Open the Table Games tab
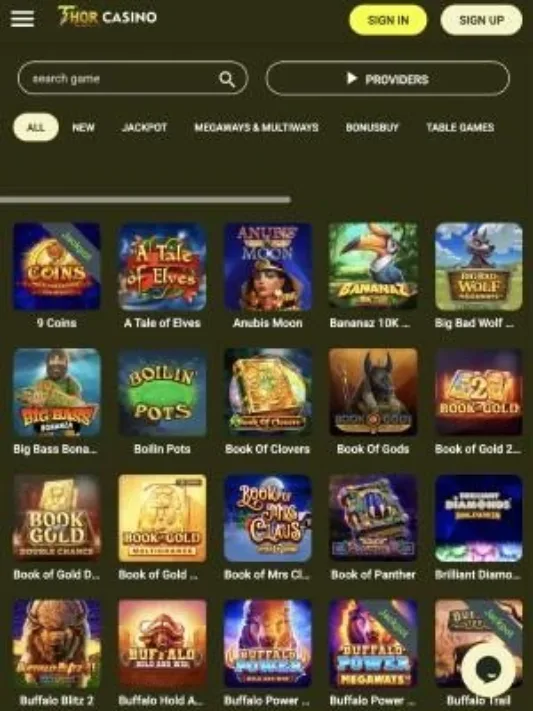Image resolution: width=533 pixels, height=711 pixels. [460, 127]
